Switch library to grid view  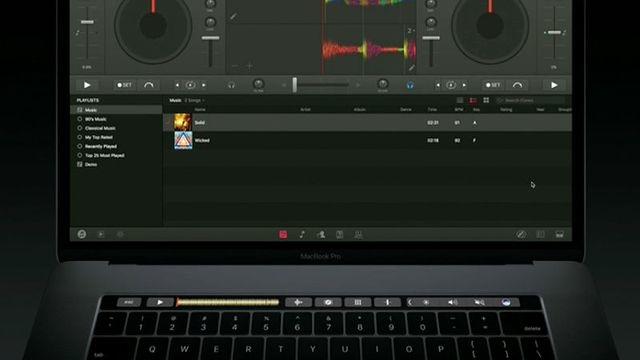(486, 100)
